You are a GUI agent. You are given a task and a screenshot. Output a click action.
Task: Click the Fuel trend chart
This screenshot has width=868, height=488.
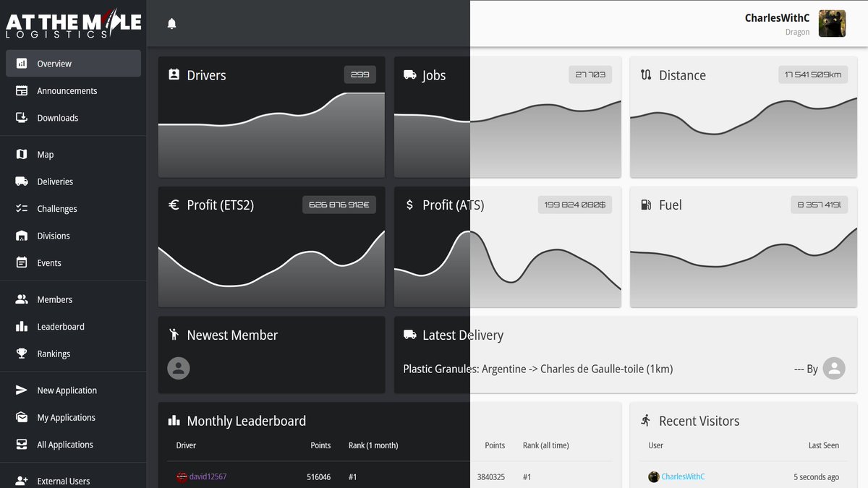click(x=744, y=267)
